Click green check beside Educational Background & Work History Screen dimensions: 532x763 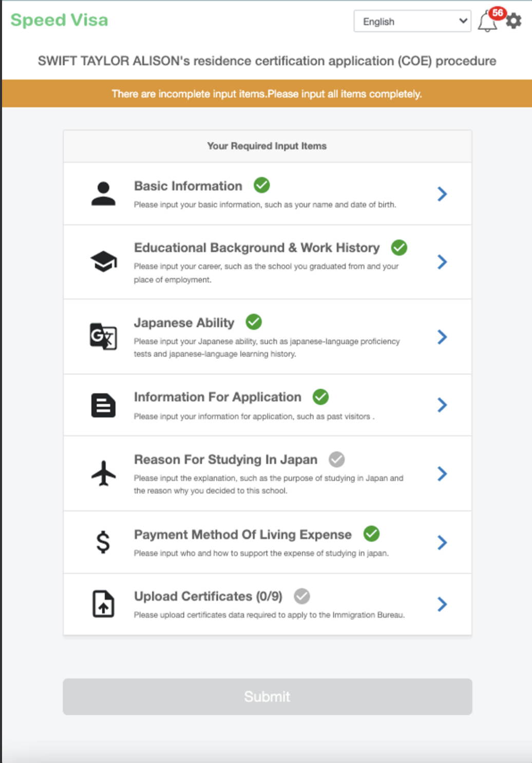(x=399, y=247)
